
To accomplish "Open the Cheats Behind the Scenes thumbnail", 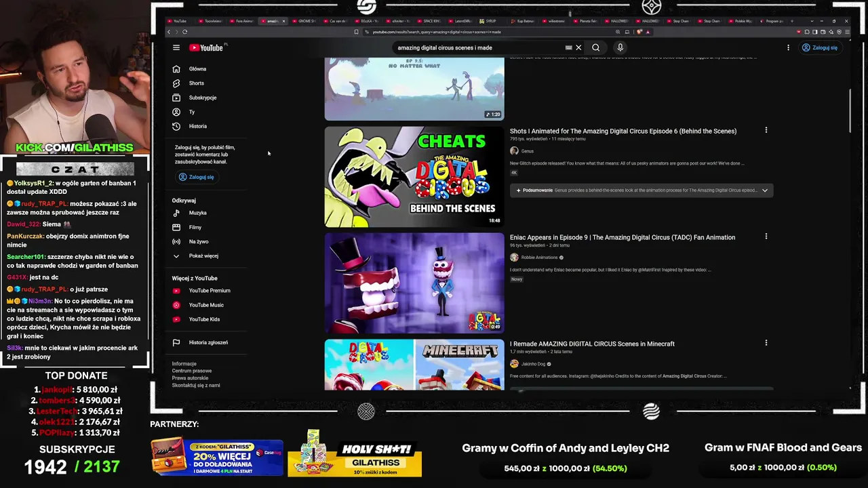I will pos(414,177).
